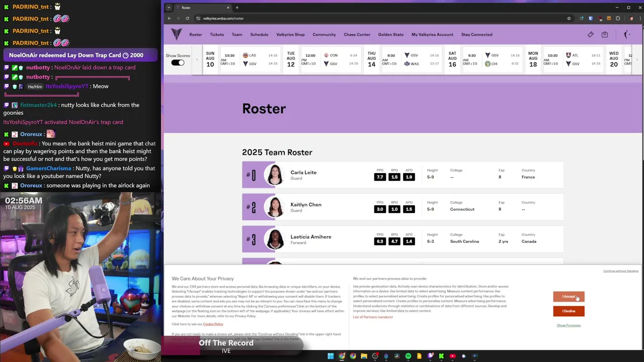Open the tickets icon in site header
This screenshot has width=644, height=362.
(x=591, y=35)
